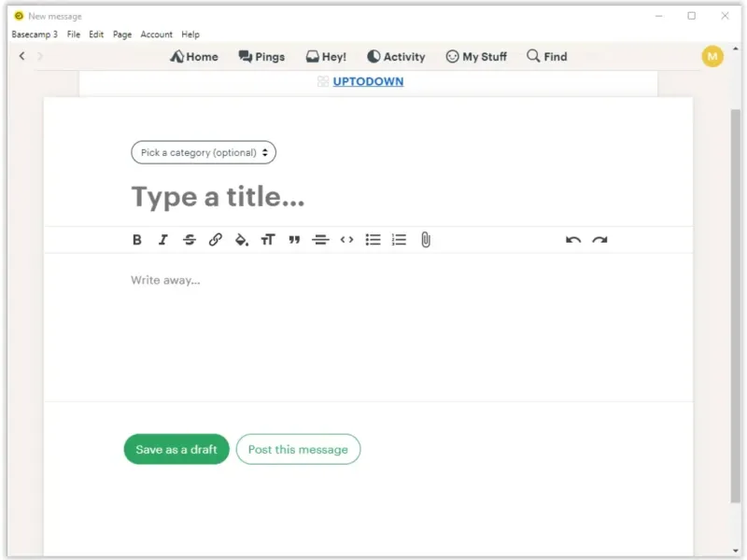Click Post this message button
Screen dimensions: 747x560
click(x=298, y=449)
